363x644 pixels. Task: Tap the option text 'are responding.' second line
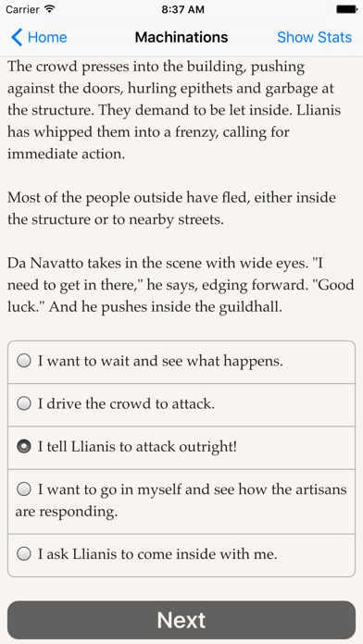67,512
